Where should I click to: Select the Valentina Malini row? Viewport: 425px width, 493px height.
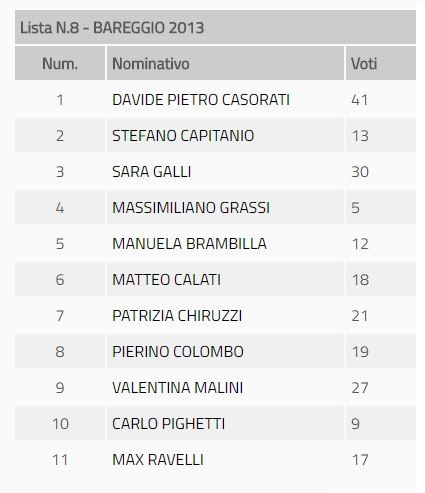coord(215,388)
